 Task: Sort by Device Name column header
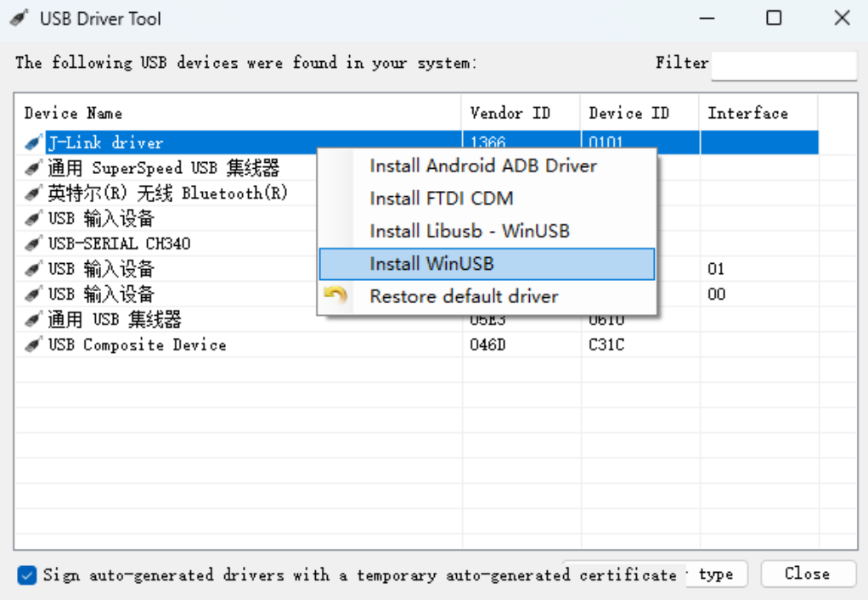click(73, 113)
